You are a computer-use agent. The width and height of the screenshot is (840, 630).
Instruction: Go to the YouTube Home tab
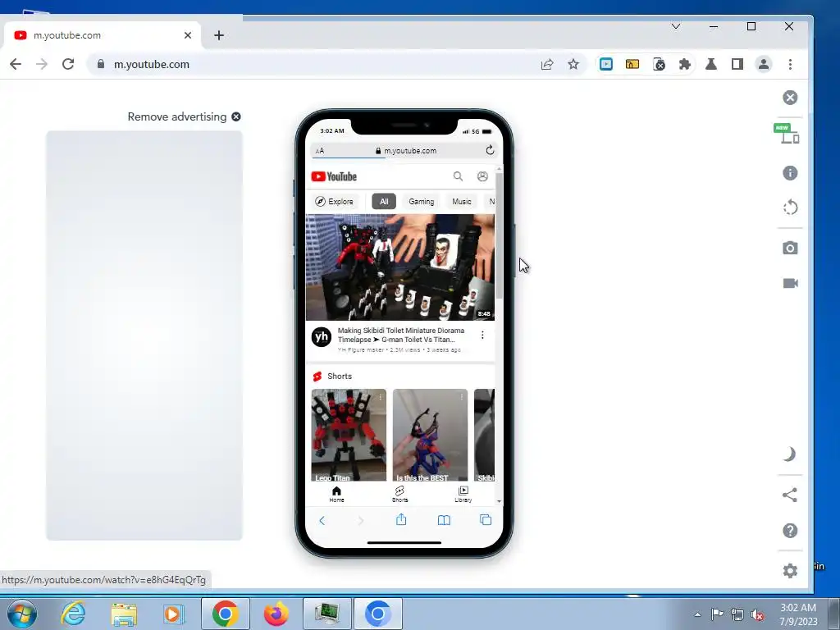point(336,494)
